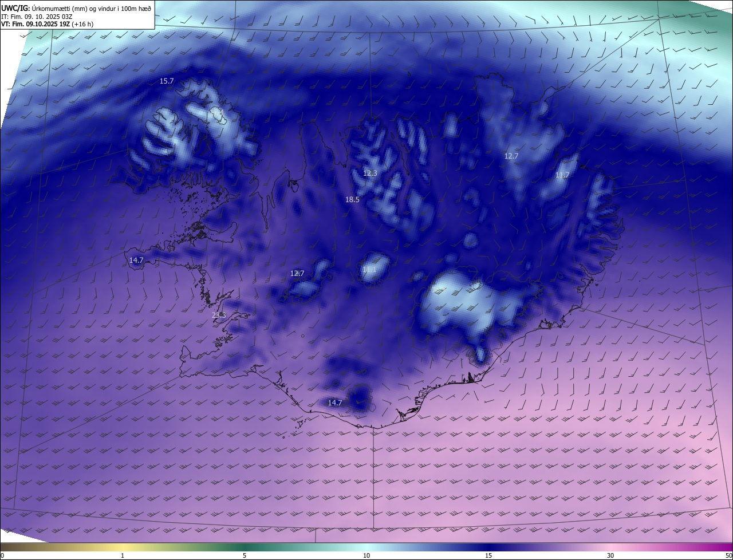The width and height of the screenshot is (733, 560).
Task: Click the 14.7 value on the western peninsula tip
Action: [x=136, y=260]
